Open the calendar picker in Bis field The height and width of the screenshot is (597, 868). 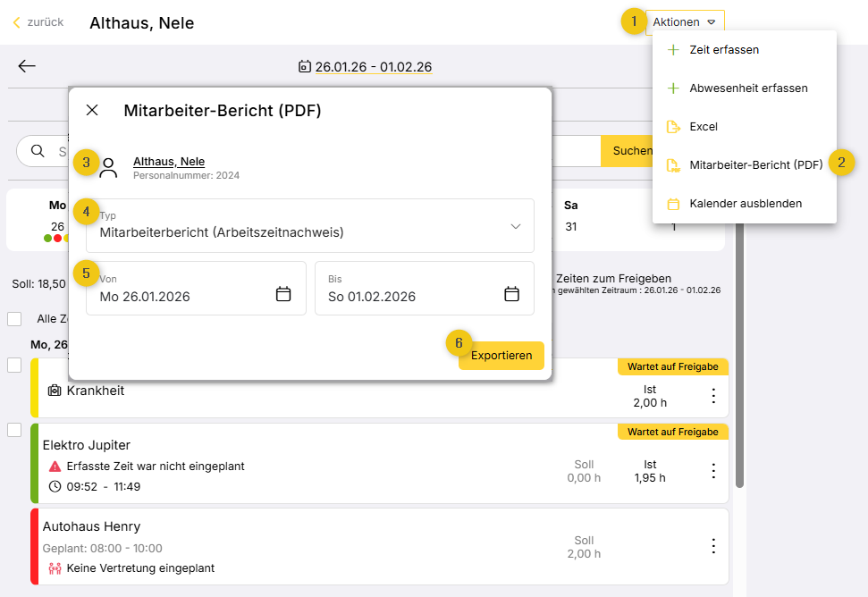click(x=511, y=294)
